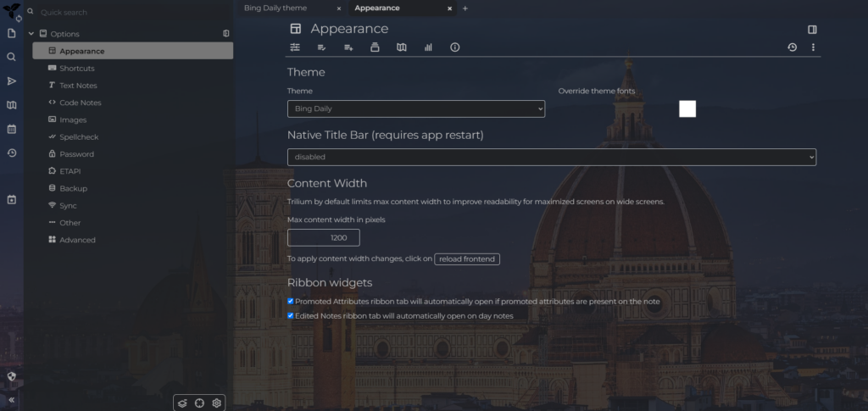Screen dimensions: 868x411
Task: Click the protected session shield icon
Action: point(11,376)
